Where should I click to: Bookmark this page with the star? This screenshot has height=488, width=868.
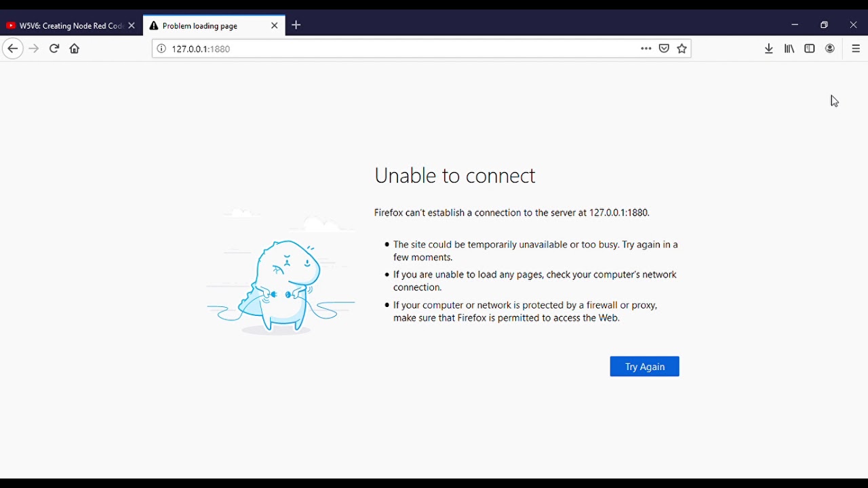[682, 49]
